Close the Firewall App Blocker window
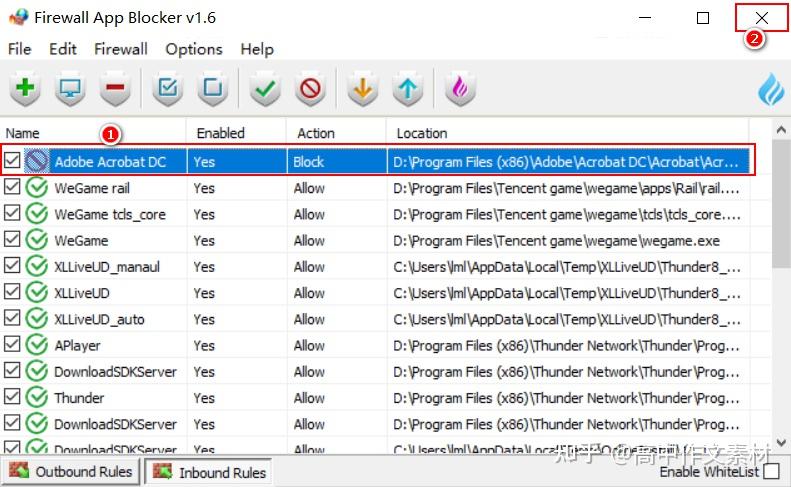Image resolution: width=791 pixels, height=487 pixels. point(762,18)
